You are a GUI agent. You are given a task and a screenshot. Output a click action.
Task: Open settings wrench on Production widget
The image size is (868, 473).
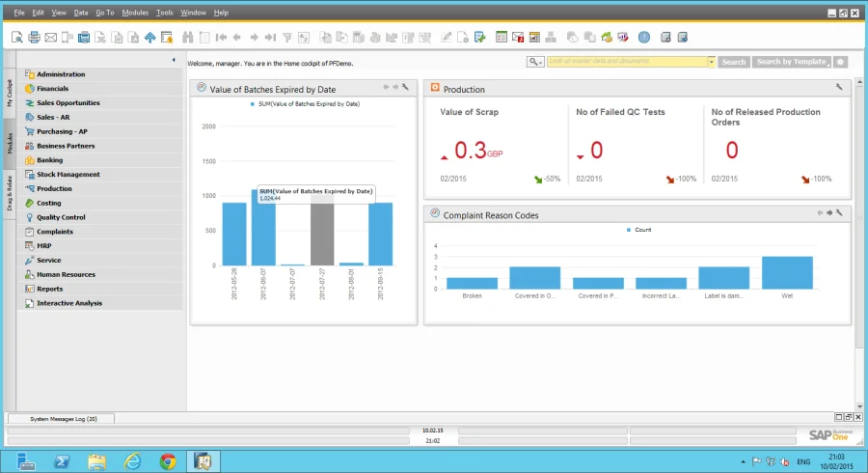coord(839,87)
